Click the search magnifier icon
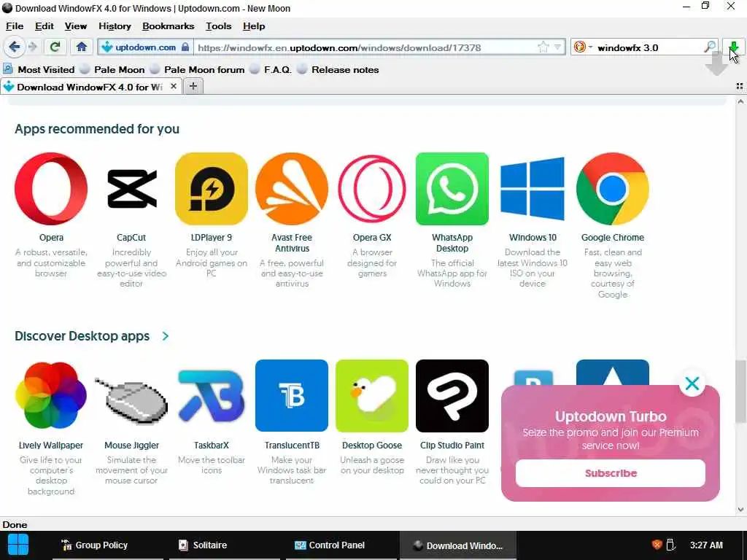747x560 pixels. pos(710,47)
